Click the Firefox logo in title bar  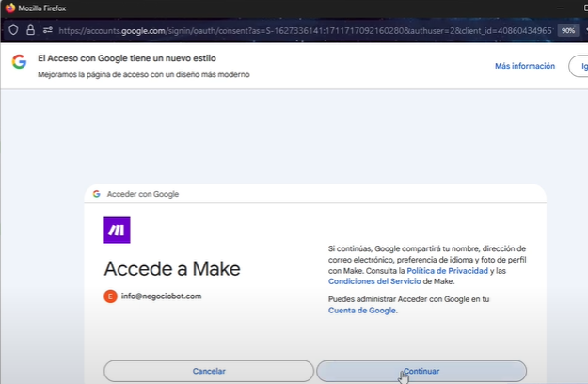(x=9, y=8)
